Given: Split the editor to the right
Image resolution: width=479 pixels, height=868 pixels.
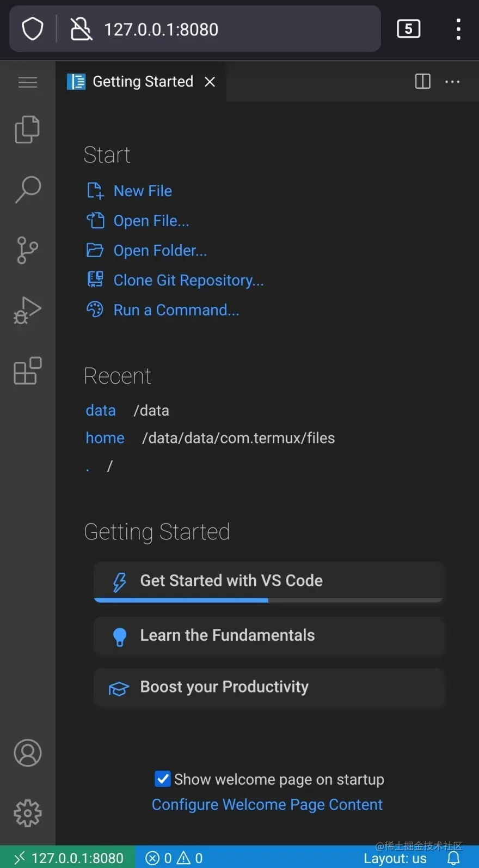Looking at the screenshot, I should tap(423, 82).
